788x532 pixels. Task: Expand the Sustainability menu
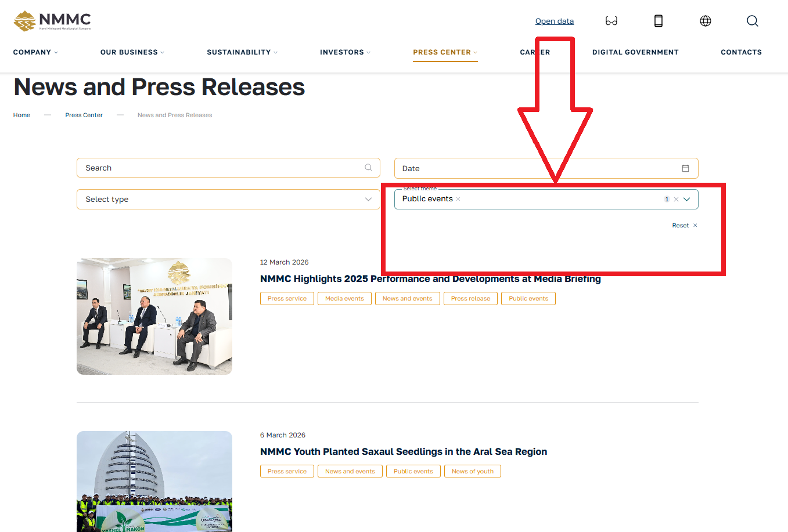click(242, 52)
